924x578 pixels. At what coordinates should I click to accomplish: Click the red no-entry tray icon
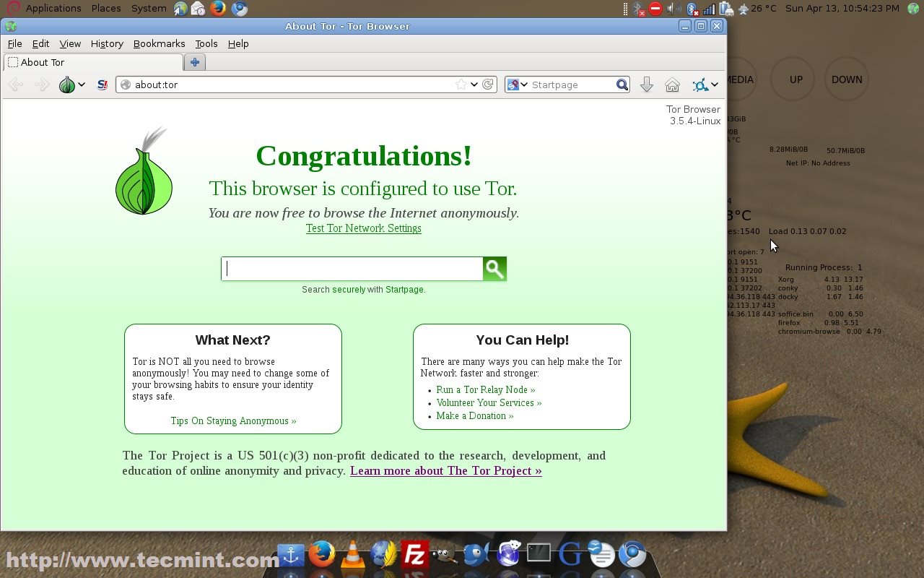pyautogui.click(x=655, y=9)
